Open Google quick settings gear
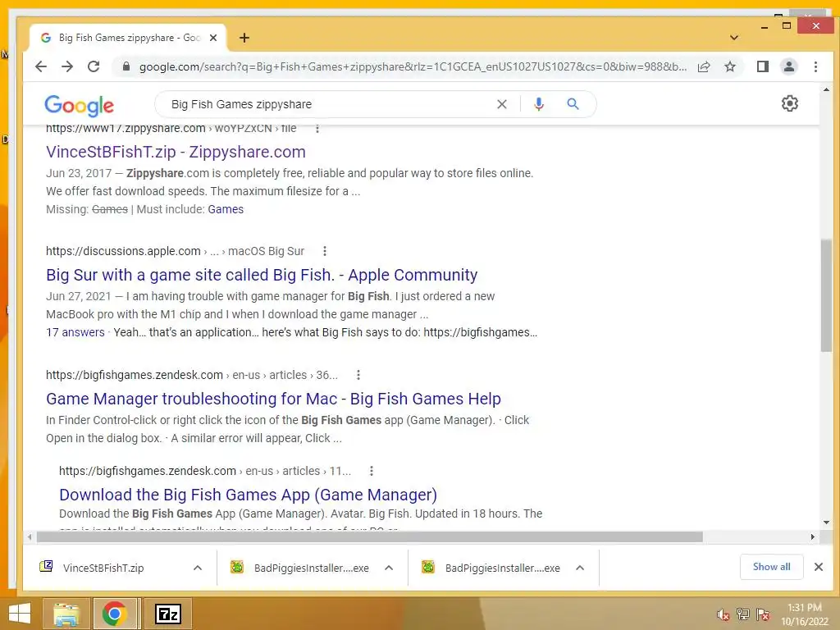Viewport: 840px width, 630px height. (790, 103)
